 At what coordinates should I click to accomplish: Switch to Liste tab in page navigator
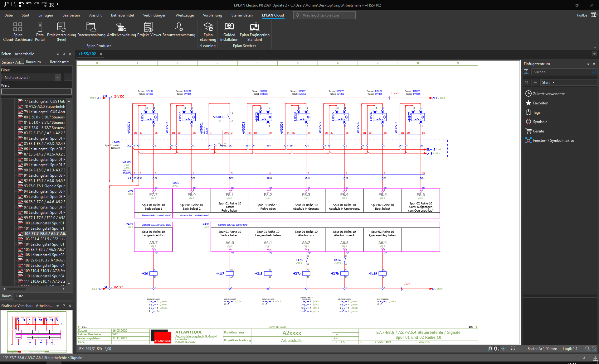(19, 296)
